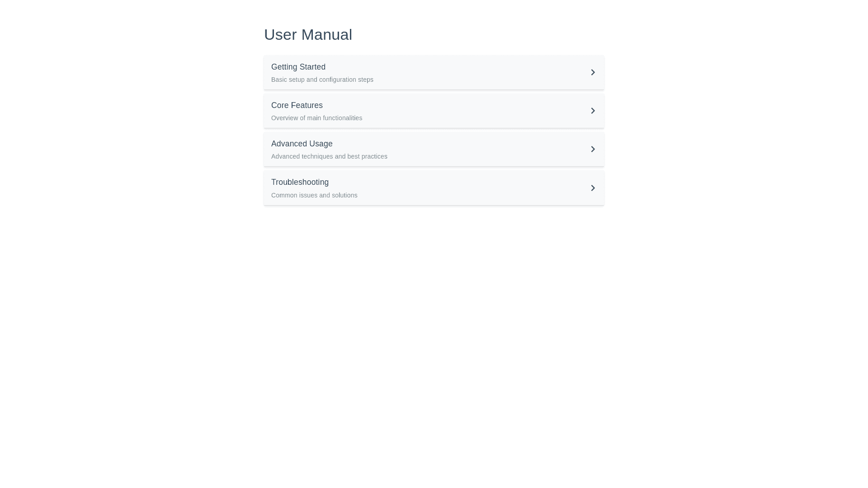Click 'Basic setup and configuration steps' description
The width and height of the screenshot is (868, 488).
[322, 80]
